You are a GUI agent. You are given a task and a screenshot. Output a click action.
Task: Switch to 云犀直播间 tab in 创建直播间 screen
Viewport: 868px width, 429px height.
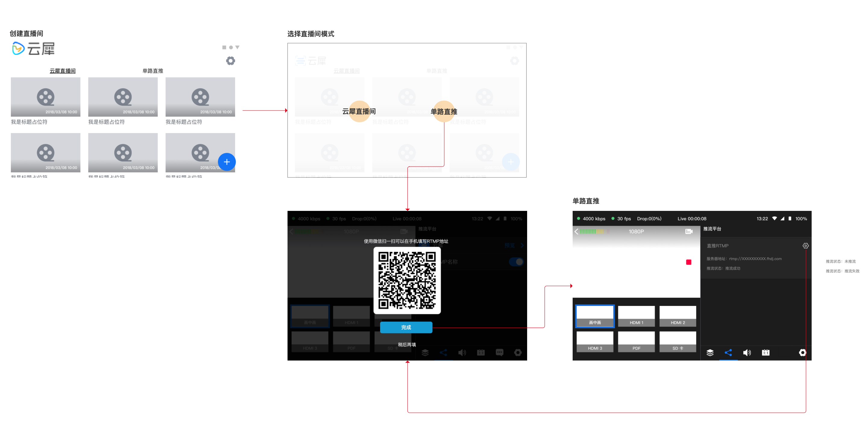(63, 71)
